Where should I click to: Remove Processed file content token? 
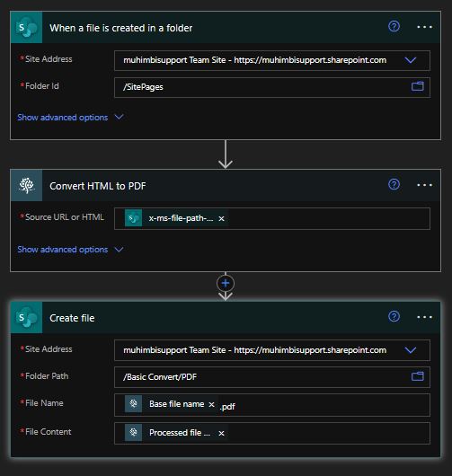221,433
